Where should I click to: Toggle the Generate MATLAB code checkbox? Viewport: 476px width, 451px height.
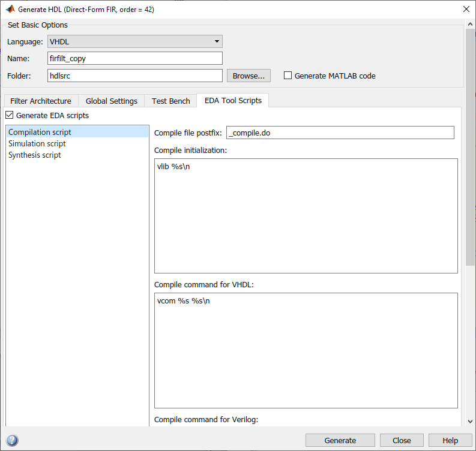(288, 75)
